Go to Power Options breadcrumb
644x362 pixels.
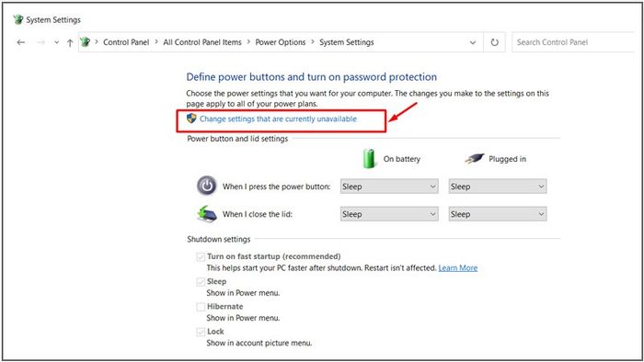pyautogui.click(x=281, y=42)
